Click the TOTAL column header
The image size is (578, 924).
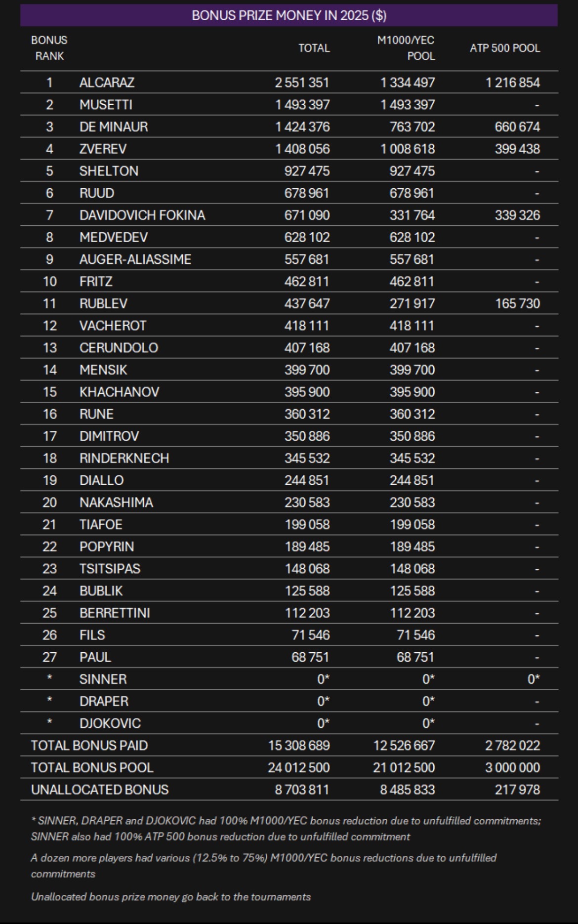[x=314, y=48]
